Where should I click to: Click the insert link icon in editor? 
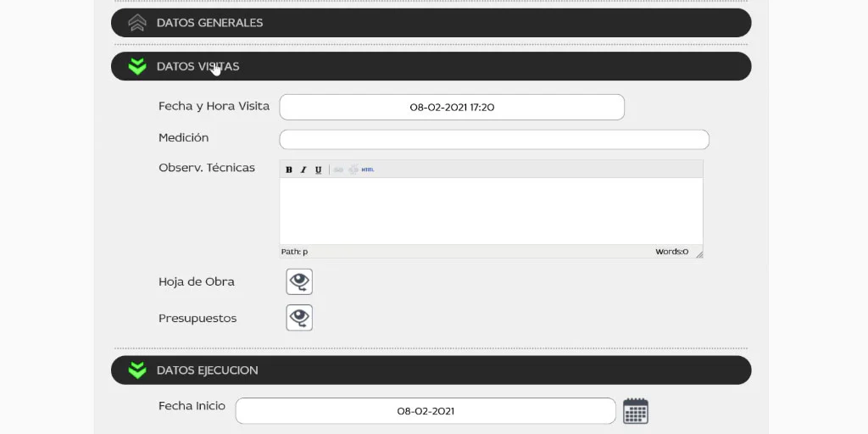pos(338,170)
